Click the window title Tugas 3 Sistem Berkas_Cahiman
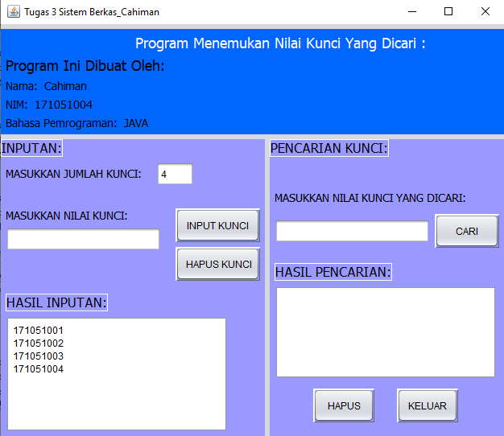 point(92,12)
